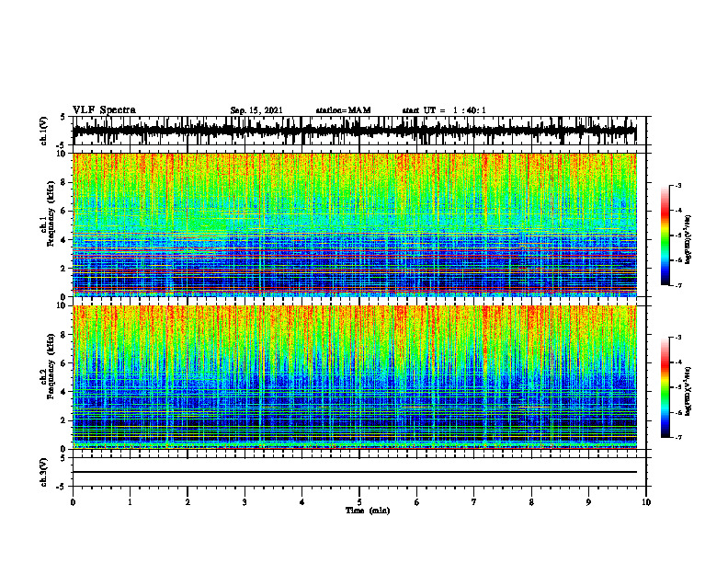Click time axis tick label "6"
This screenshot has width=728, height=563.
click(x=417, y=502)
